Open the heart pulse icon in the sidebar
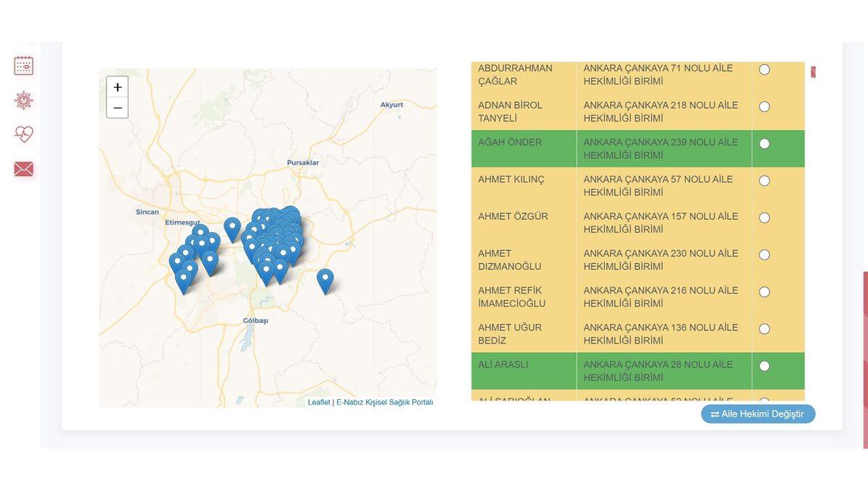Viewport: 868px width, 488px height. click(24, 134)
